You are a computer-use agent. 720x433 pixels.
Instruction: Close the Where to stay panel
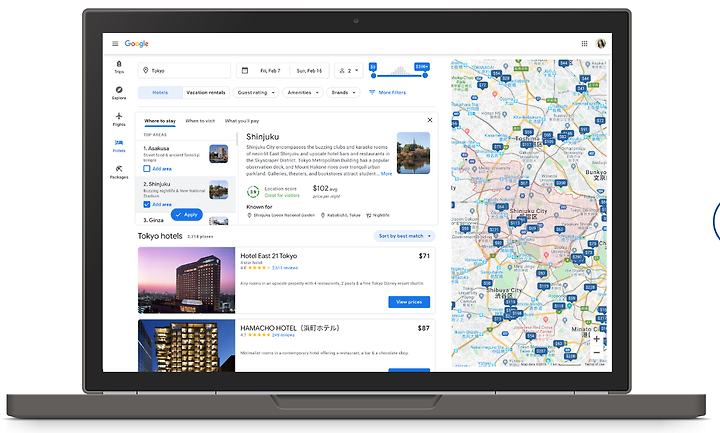tap(430, 120)
